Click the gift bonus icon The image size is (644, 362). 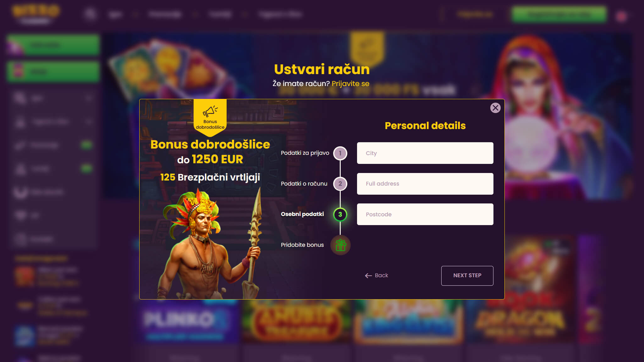(340, 245)
